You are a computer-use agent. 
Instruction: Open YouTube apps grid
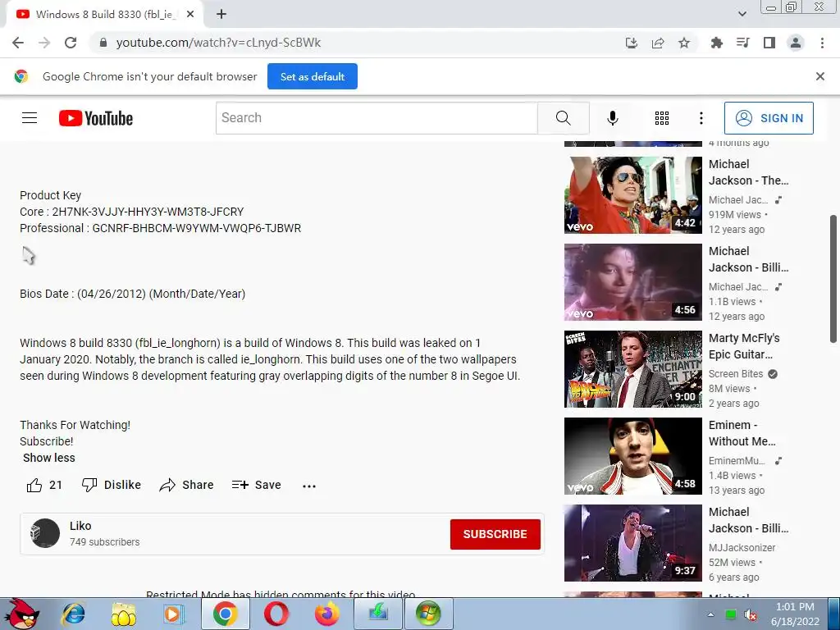coord(662,118)
